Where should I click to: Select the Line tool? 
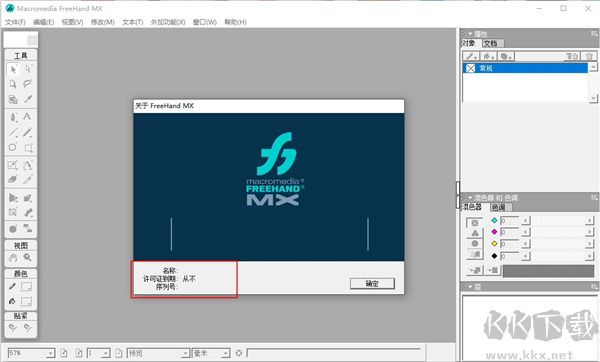[x=13, y=132]
